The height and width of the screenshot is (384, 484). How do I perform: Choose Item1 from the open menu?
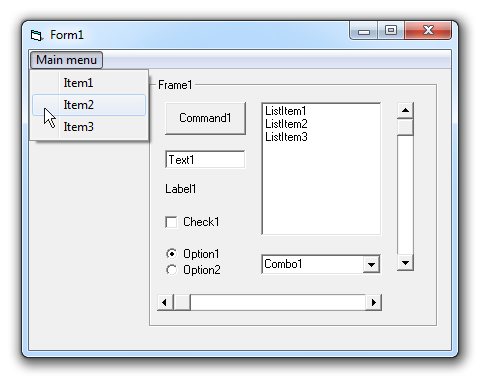[89, 83]
